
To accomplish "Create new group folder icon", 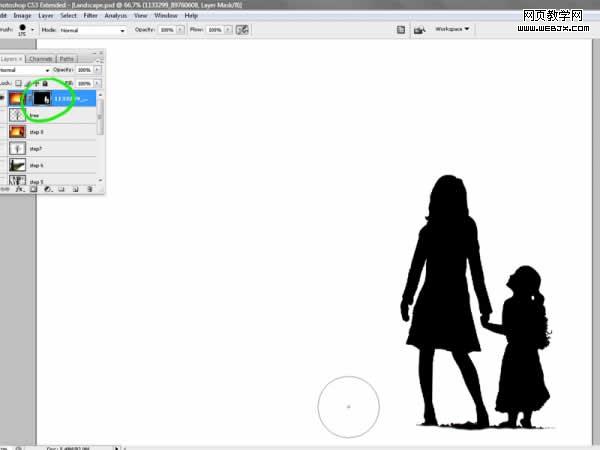I will coord(62,189).
